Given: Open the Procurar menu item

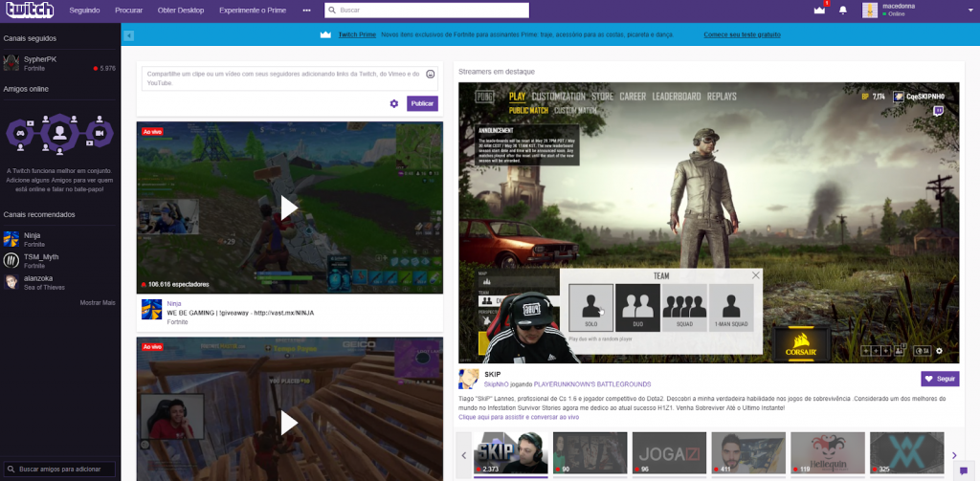Looking at the screenshot, I should pos(129,11).
